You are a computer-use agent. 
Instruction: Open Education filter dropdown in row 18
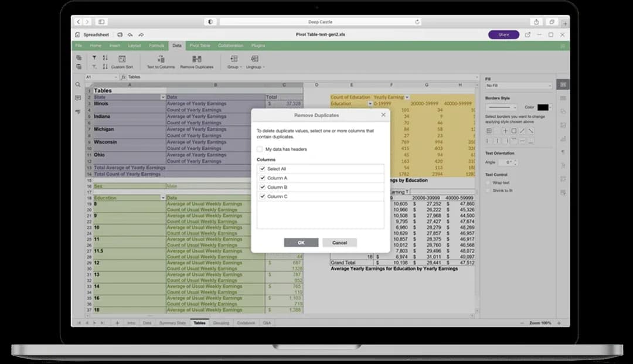tap(163, 198)
